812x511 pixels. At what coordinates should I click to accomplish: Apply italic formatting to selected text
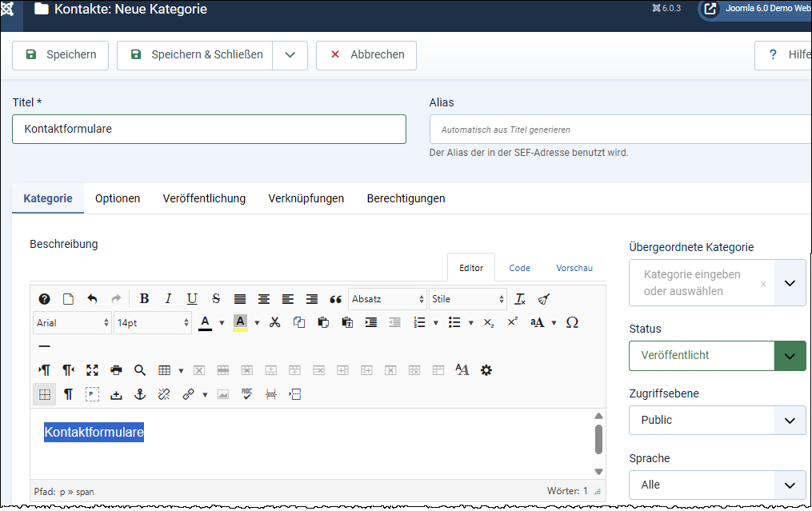[x=168, y=299]
